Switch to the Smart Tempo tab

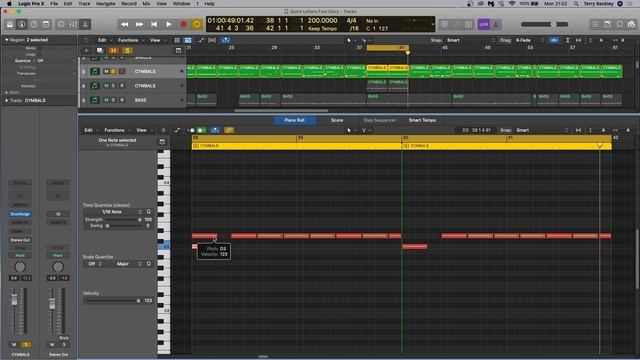coord(422,120)
